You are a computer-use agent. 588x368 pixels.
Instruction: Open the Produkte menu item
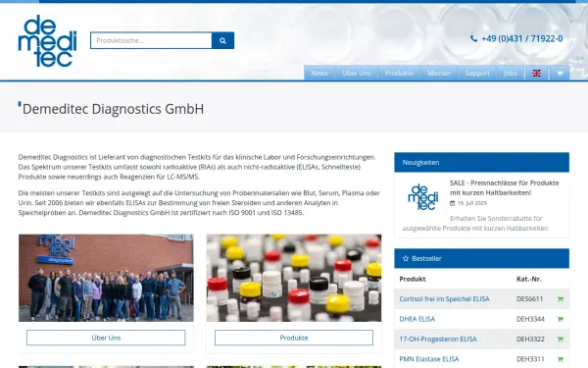pos(399,74)
